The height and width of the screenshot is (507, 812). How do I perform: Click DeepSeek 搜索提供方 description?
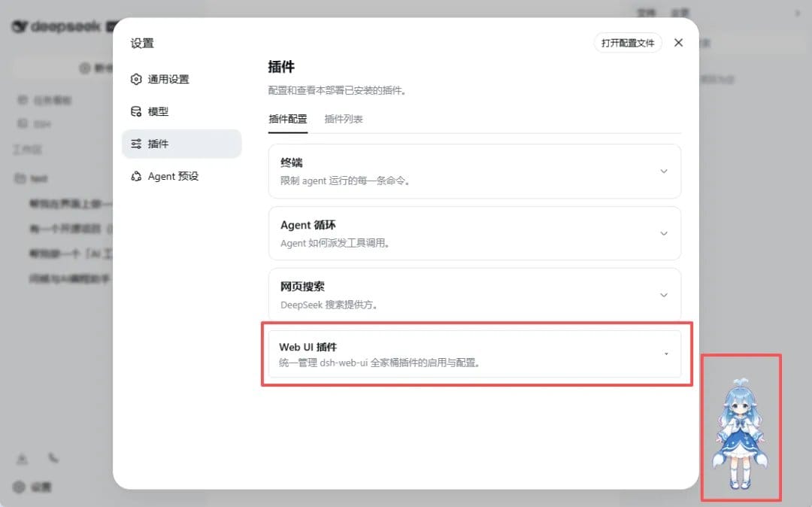(x=329, y=305)
